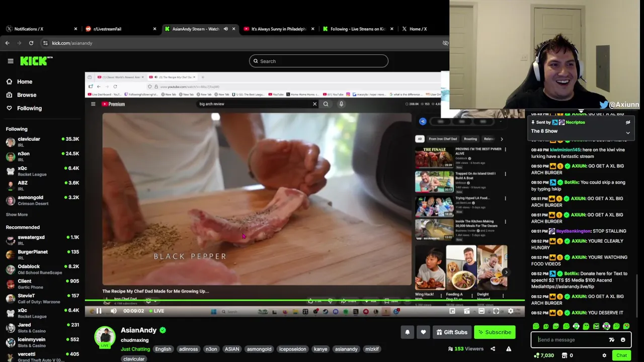Mute the AsianAndy Stream browser tab
Screen dimensions: 644x362
tap(225, 29)
